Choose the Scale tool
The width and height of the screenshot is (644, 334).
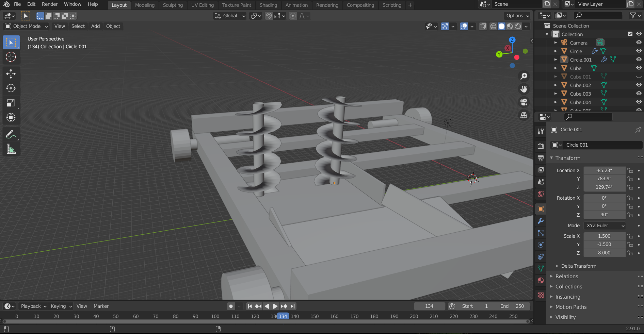point(11,103)
